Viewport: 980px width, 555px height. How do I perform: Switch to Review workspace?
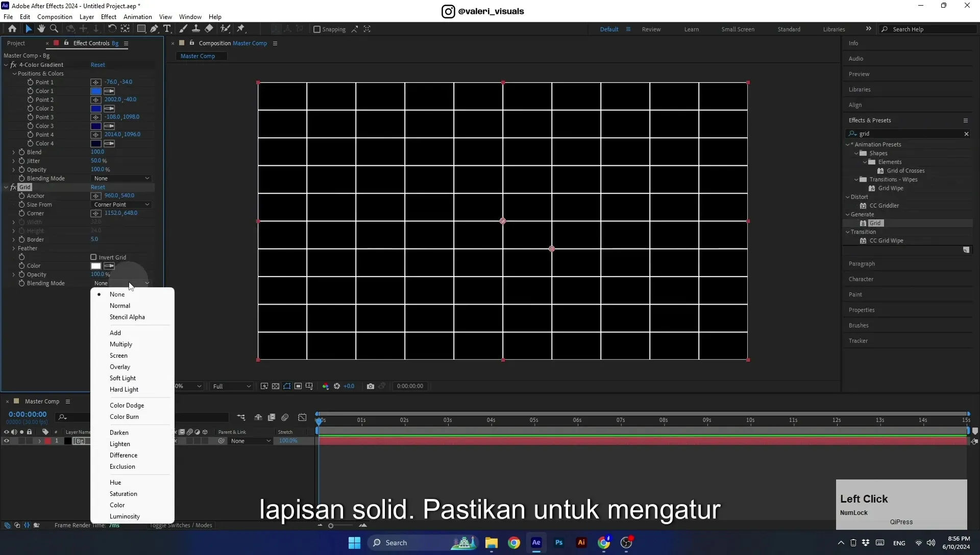pyautogui.click(x=651, y=30)
